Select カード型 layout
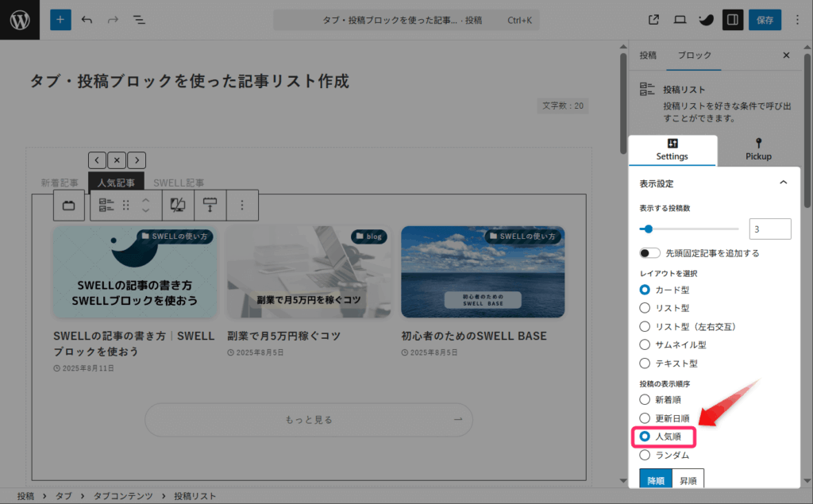The height and width of the screenshot is (504, 813). coord(645,290)
